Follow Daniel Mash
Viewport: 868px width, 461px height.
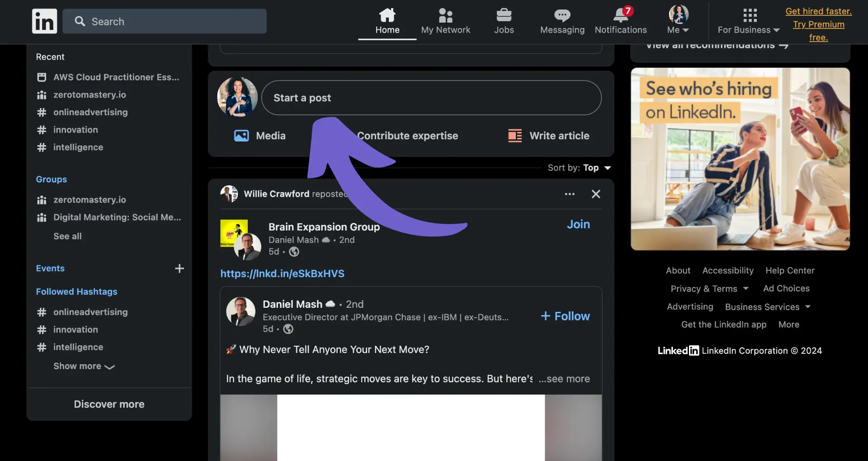click(x=565, y=316)
